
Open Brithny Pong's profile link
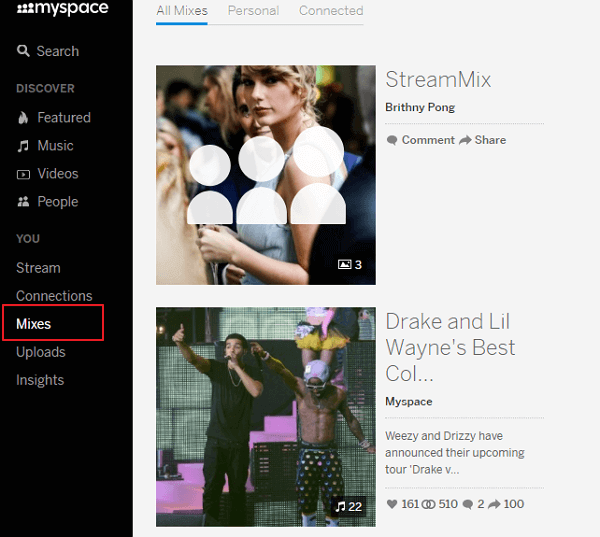pyautogui.click(x=420, y=108)
